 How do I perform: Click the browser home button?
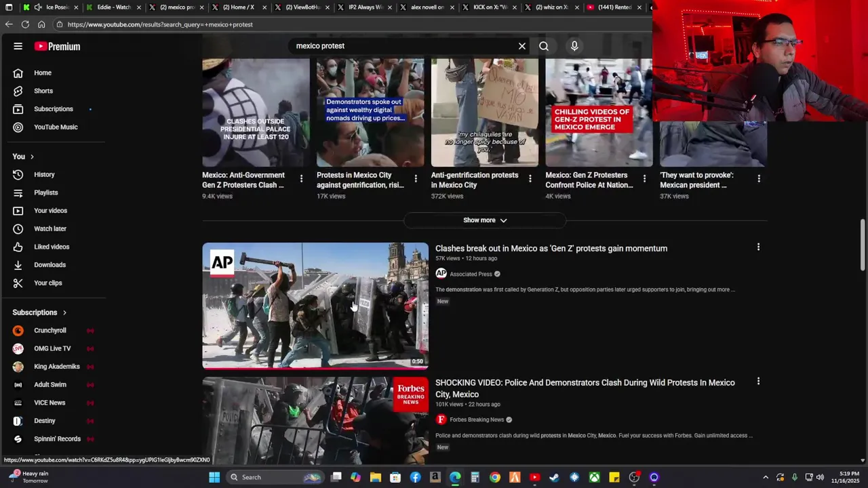click(41, 24)
